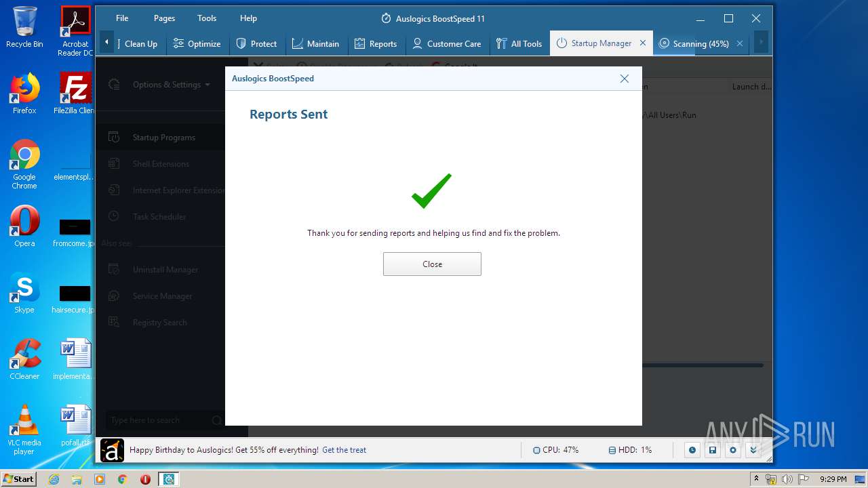Screen dimensions: 868x488
Task: Click the Auslogics 'a' logo icon
Action: click(x=112, y=451)
